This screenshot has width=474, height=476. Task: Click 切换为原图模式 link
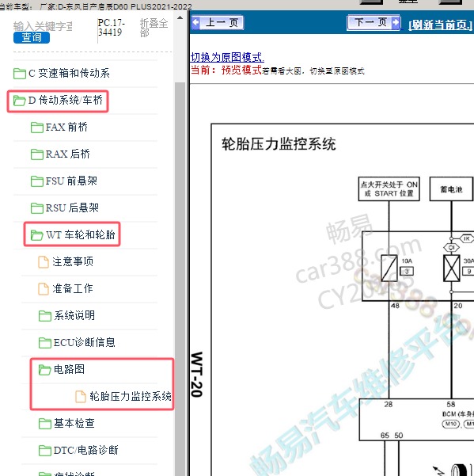click(227, 57)
